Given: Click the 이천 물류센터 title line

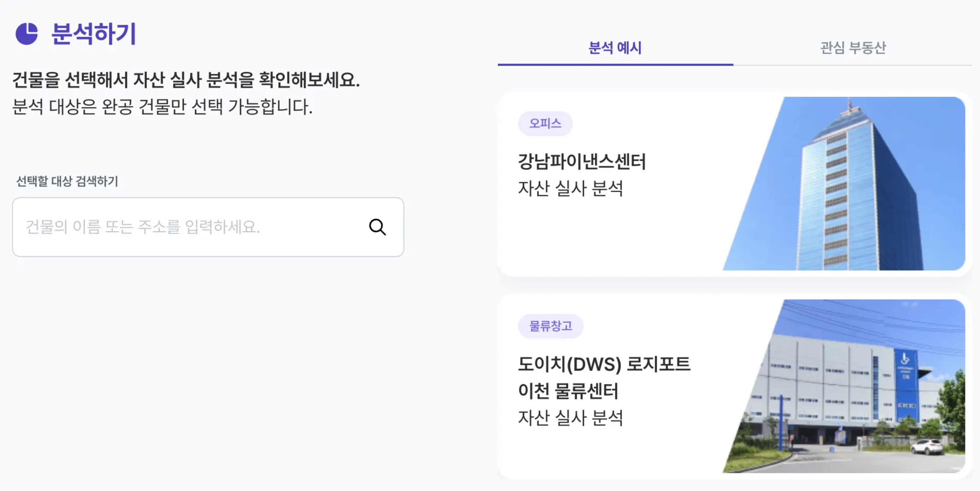Looking at the screenshot, I should coord(568,391).
